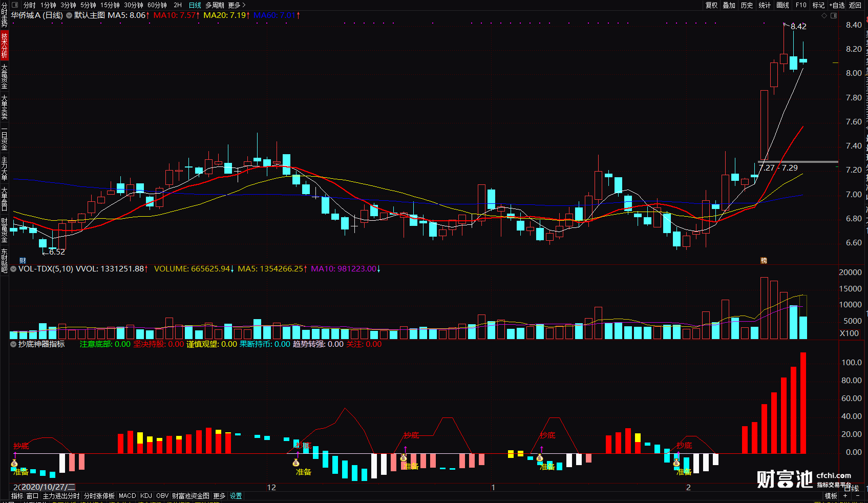Open the 窗口 menu in bottom bar
This screenshot has height=503, width=868.
[x=32, y=496]
